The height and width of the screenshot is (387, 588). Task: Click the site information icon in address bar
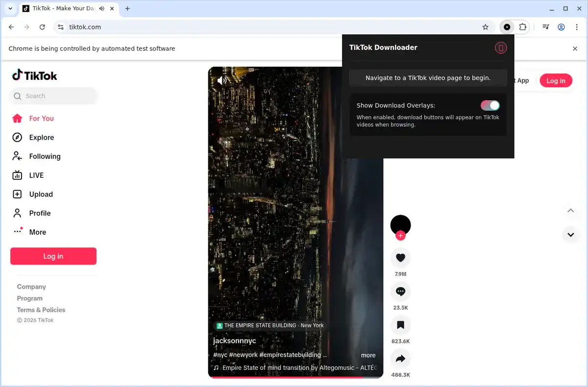click(x=61, y=27)
